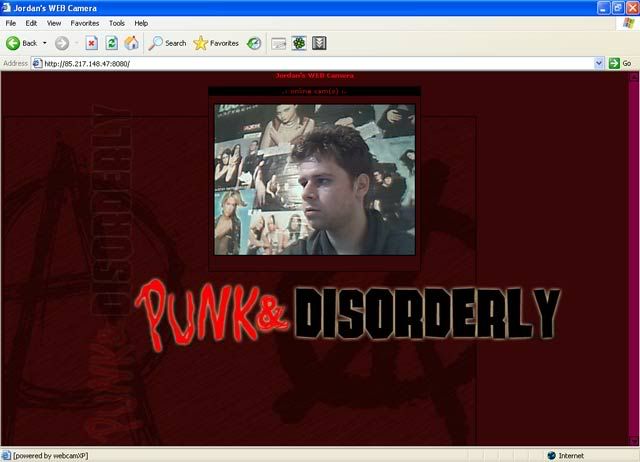The height and width of the screenshot is (462, 640).
Task: Click the Punk & Disorderly banner
Action: pos(348,313)
